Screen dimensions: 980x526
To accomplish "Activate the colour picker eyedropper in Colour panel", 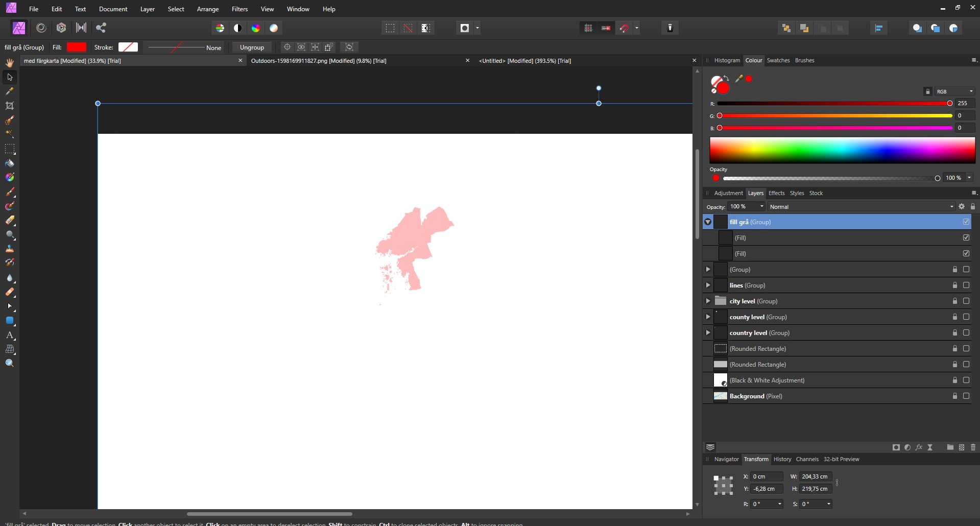I will coord(738,79).
